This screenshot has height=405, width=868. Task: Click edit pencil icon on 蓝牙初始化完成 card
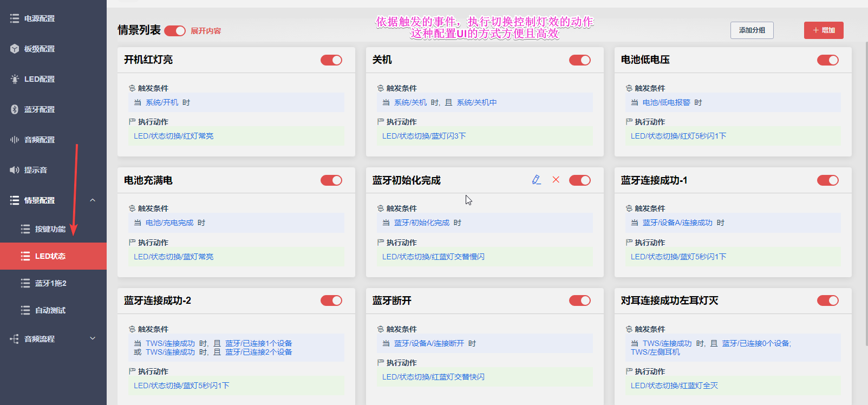click(x=536, y=180)
